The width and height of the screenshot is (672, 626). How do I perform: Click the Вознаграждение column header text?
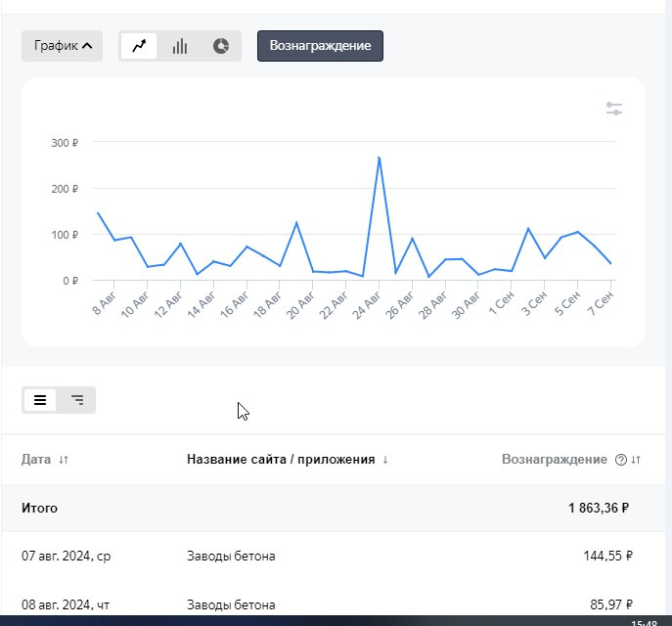tap(554, 460)
